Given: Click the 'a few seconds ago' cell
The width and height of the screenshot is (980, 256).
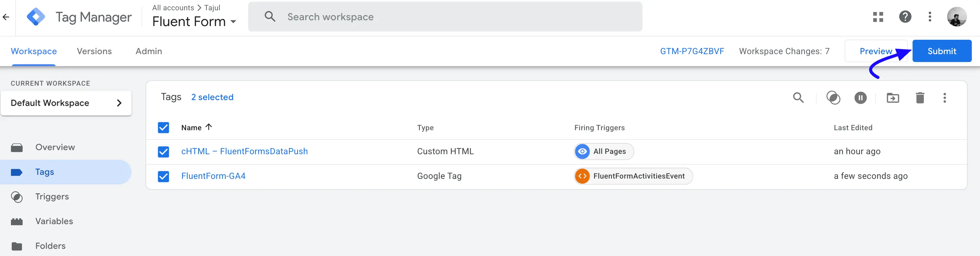Looking at the screenshot, I should (x=871, y=176).
